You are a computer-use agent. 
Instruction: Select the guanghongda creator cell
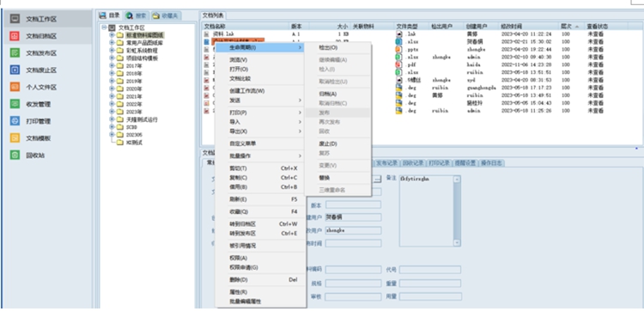pyautogui.click(x=481, y=88)
